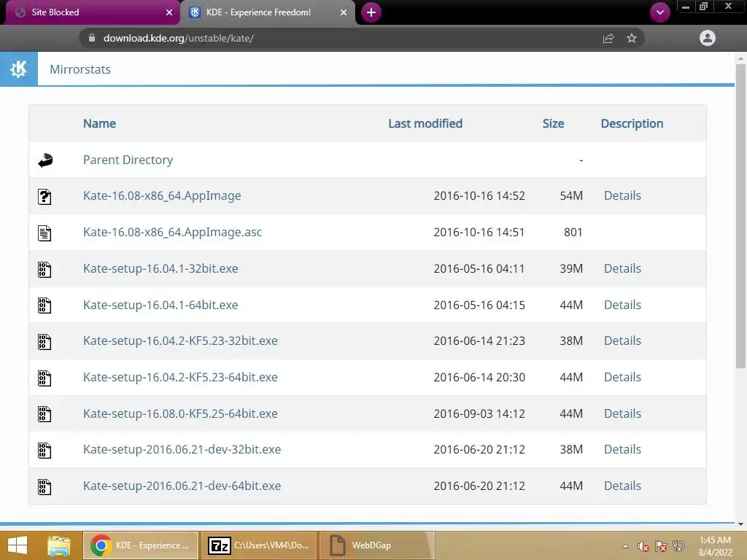Screen dimensions: 747x560
Task: Click the share page icon in address bar
Action: (608, 38)
